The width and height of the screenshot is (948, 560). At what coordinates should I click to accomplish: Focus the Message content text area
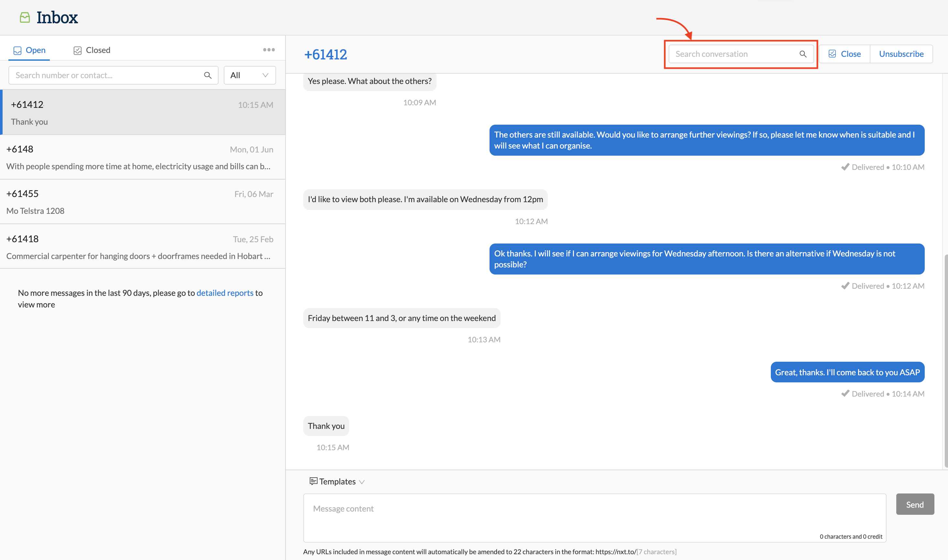click(x=594, y=517)
